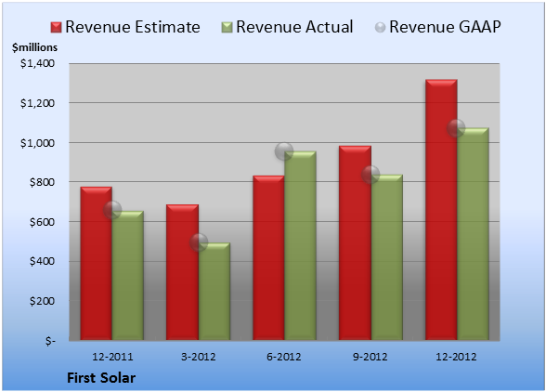The height and width of the screenshot is (392, 546).
Task: Click the '9-2012' quarter label
Action: (x=370, y=357)
